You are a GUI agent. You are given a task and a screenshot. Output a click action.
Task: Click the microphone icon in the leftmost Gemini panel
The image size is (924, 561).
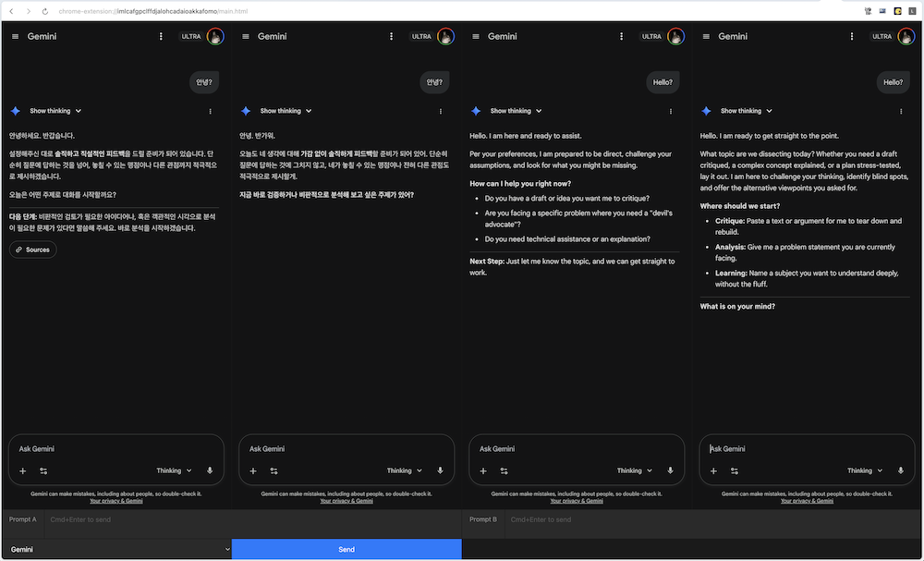210,470
